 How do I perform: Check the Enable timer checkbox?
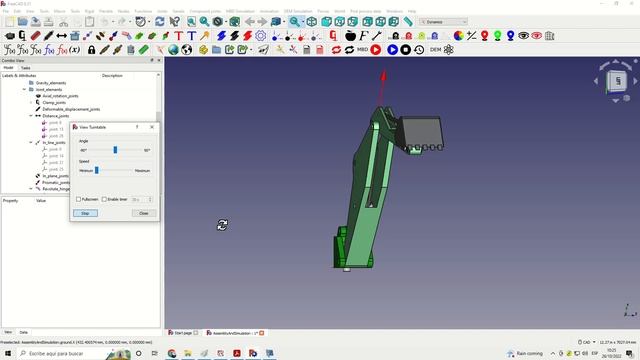pos(104,199)
